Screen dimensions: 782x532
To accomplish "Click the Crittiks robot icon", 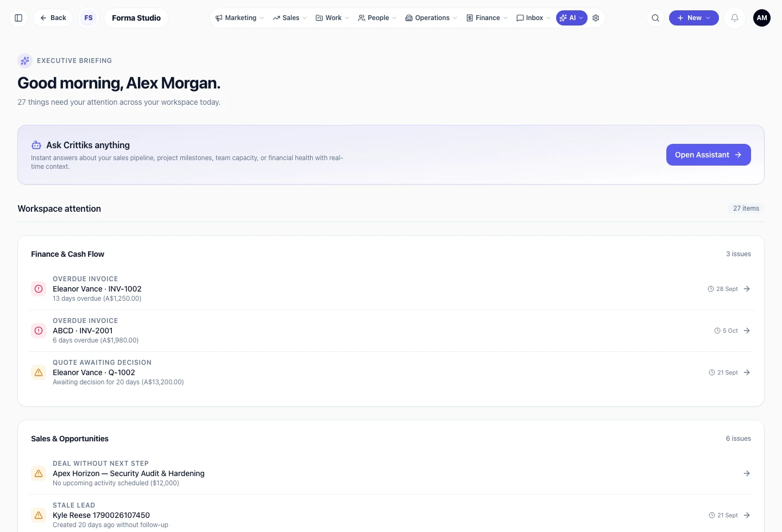I will [36, 145].
